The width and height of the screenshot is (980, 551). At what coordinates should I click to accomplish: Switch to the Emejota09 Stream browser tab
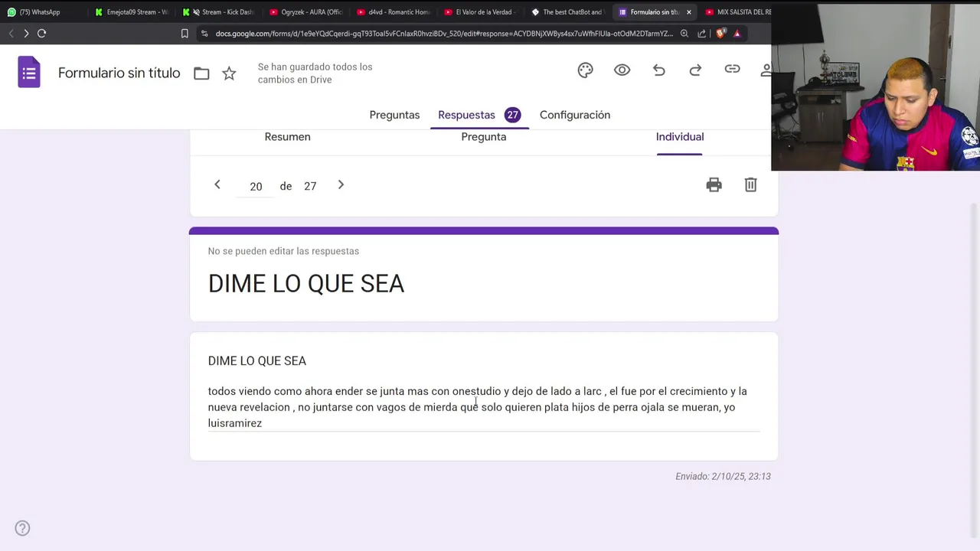point(132,12)
